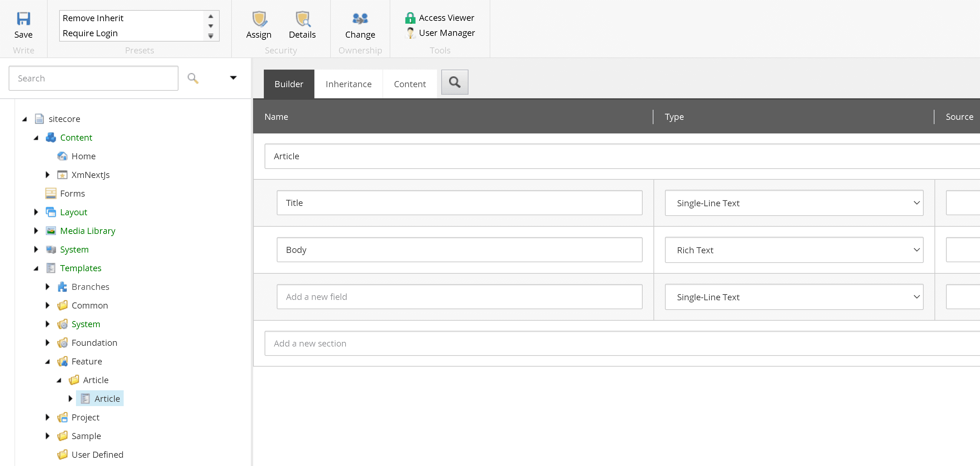
Task: Click the Add a new field input
Action: (x=459, y=297)
